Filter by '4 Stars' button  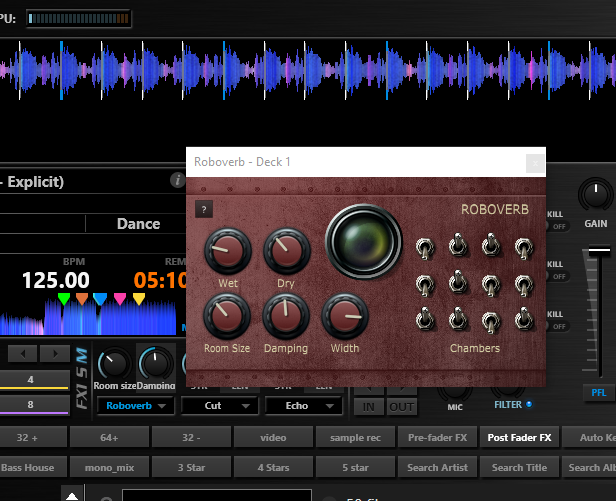(273, 467)
